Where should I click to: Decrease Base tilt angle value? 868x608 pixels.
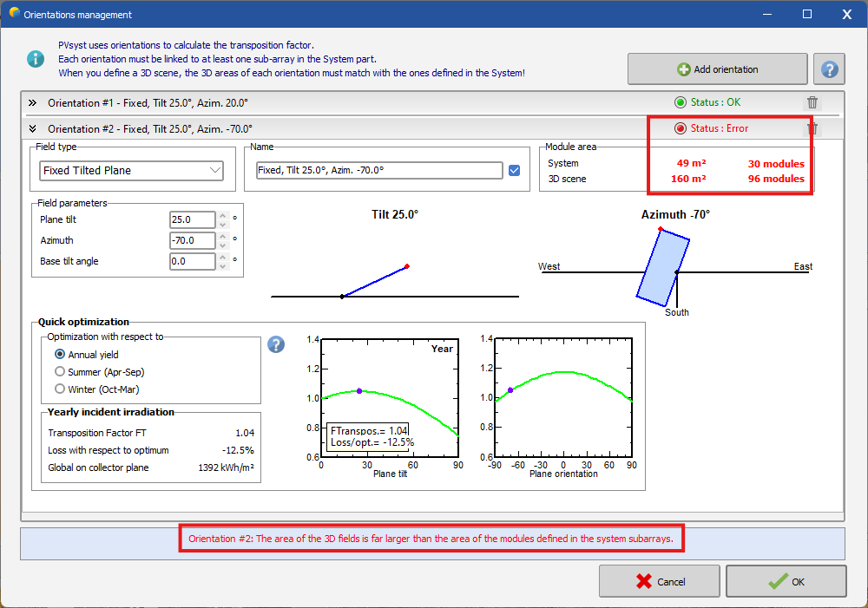tap(222, 265)
